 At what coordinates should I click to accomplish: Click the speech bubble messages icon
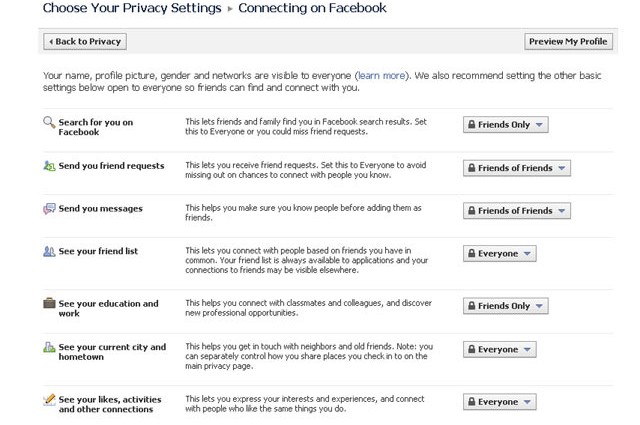click(x=49, y=209)
